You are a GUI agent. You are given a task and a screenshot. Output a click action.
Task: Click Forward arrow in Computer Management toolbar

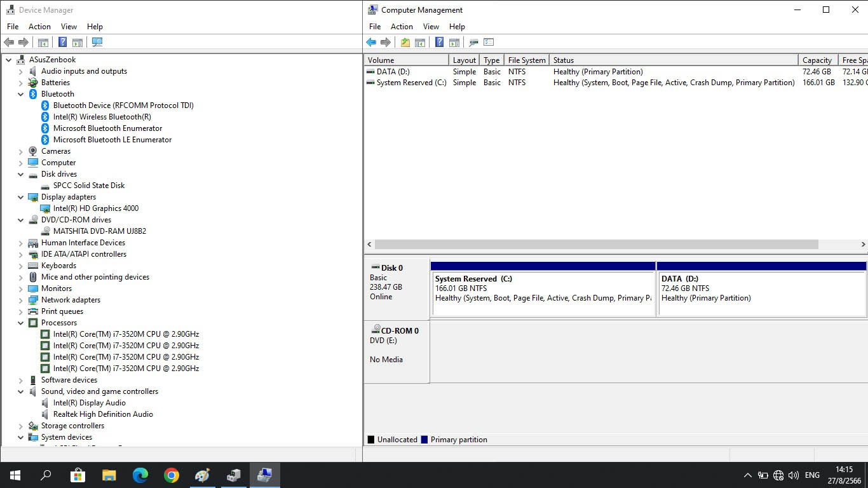(386, 43)
